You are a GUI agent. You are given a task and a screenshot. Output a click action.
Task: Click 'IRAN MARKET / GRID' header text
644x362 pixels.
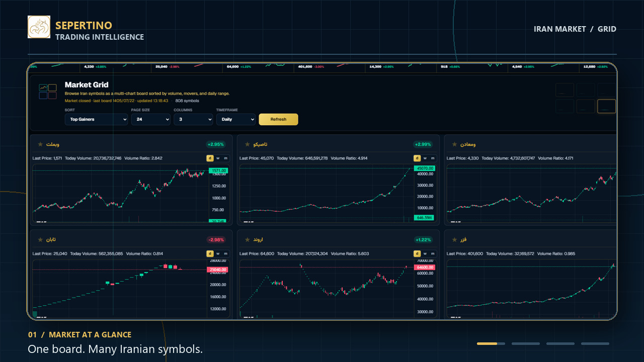point(575,29)
